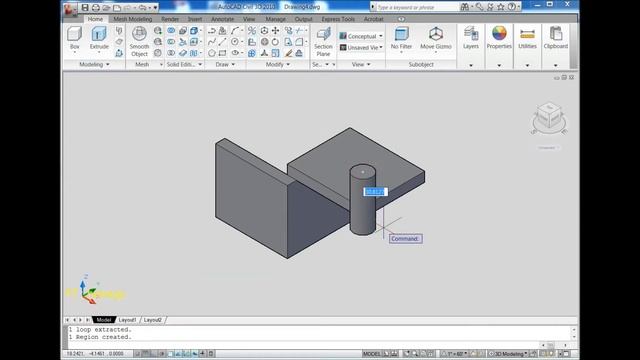Switch to the Express Tools tab
This screenshot has height=360, width=640.
pyautogui.click(x=338, y=19)
